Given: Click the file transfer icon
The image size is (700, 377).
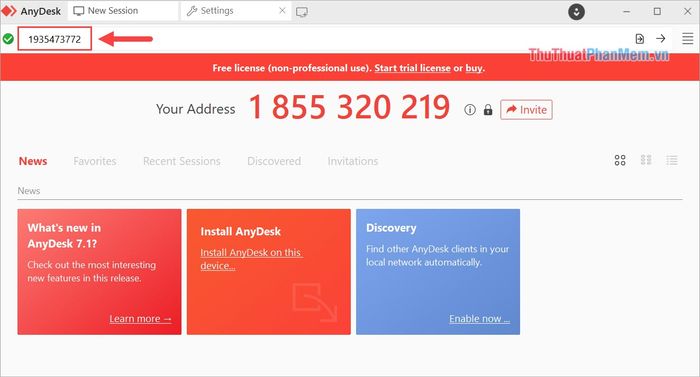Looking at the screenshot, I should pos(640,39).
